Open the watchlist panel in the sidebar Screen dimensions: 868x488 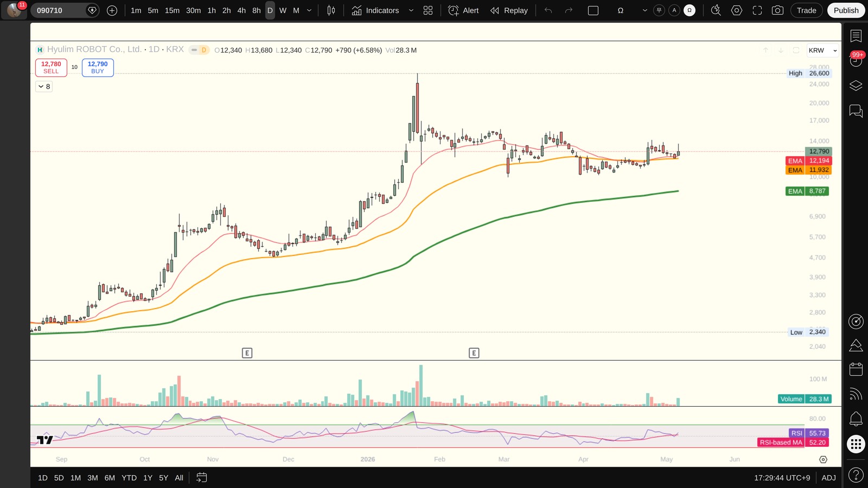pyautogui.click(x=856, y=36)
